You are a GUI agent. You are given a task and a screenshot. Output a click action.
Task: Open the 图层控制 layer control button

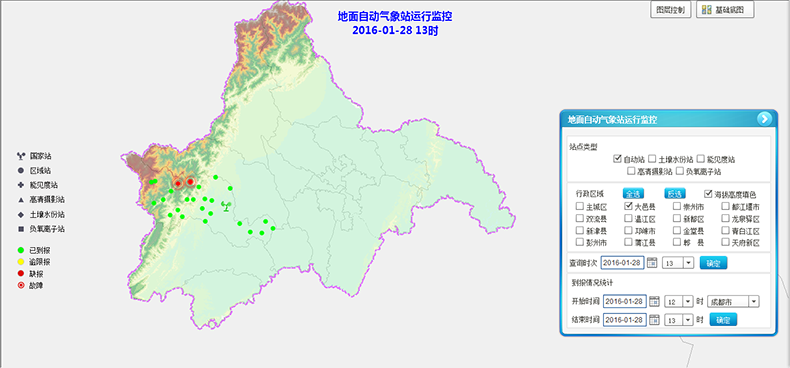670,10
